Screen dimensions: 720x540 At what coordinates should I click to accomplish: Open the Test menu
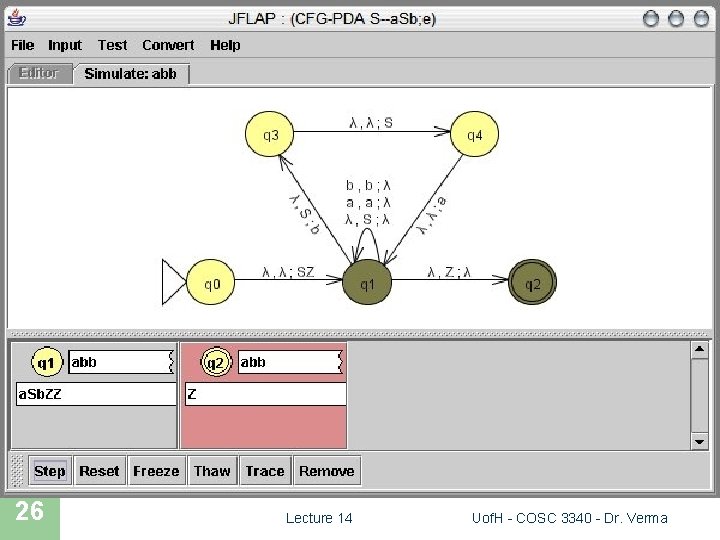(112, 45)
